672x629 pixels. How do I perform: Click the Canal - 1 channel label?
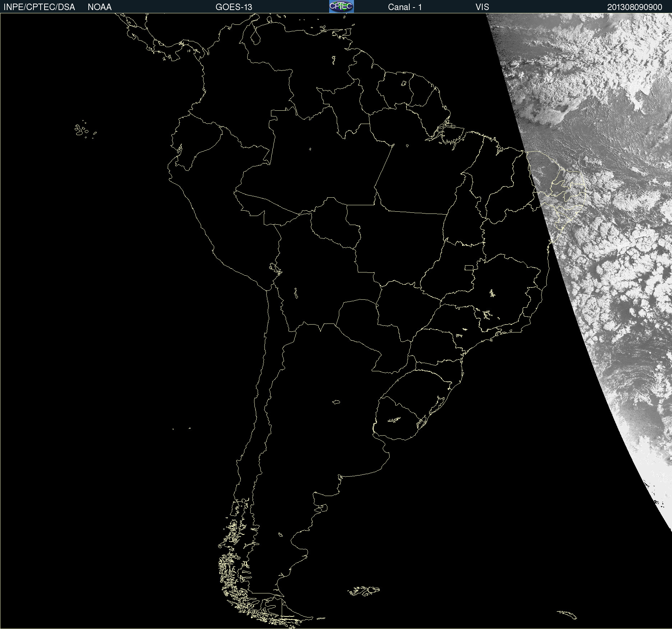(405, 7)
